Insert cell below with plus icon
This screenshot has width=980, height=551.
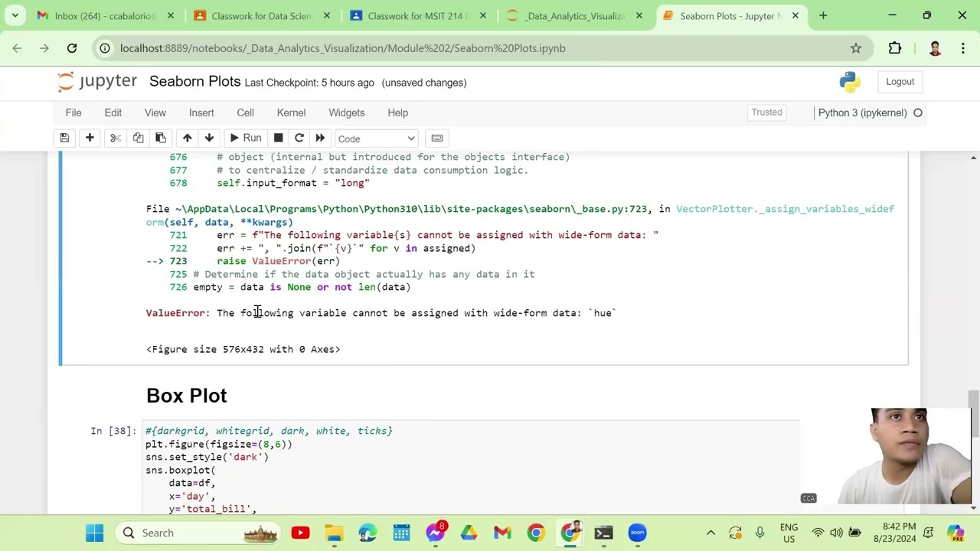click(x=90, y=139)
